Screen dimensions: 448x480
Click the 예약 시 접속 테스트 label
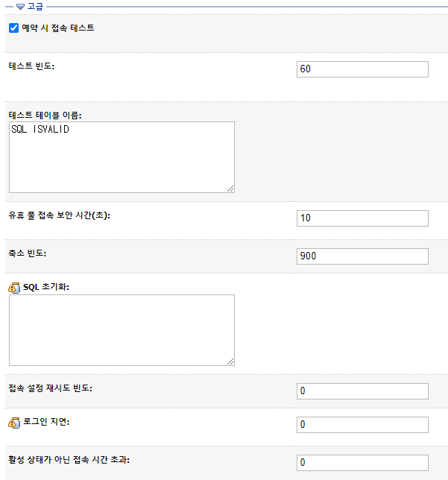(x=58, y=28)
